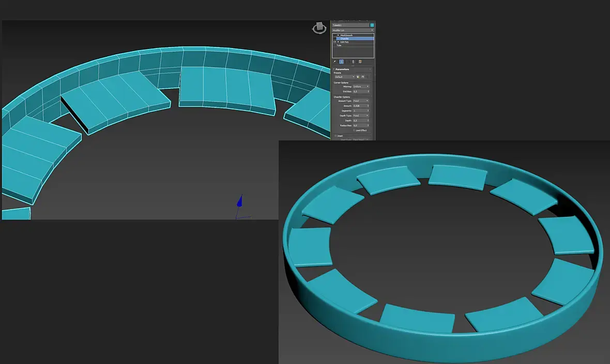The height and width of the screenshot is (364, 610).
Task: Toggle Show End Result button
Action: tap(341, 62)
